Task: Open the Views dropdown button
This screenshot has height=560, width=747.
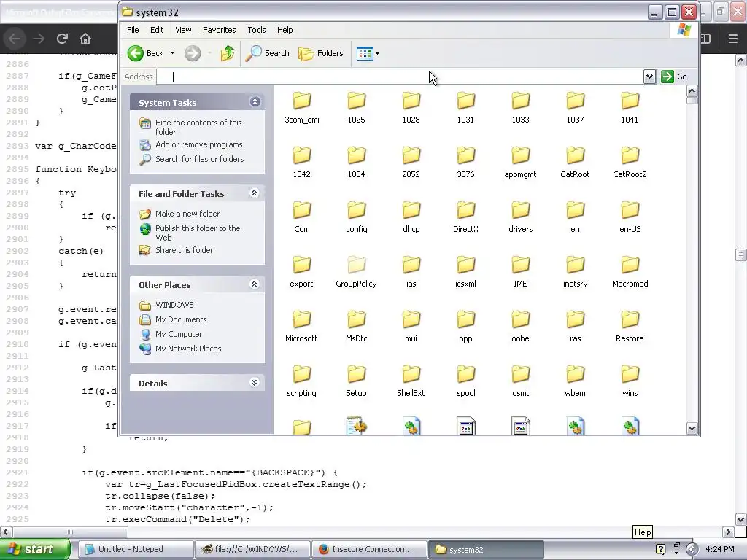Action: 368,53
